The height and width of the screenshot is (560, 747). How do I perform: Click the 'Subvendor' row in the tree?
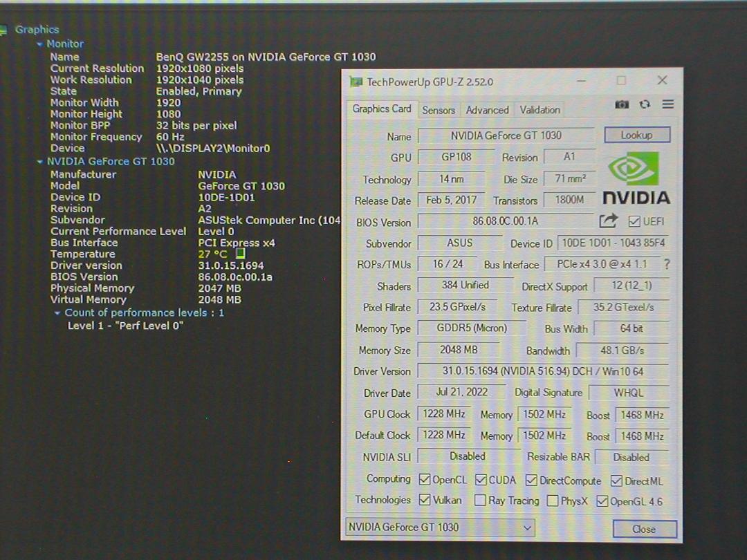coord(195,220)
